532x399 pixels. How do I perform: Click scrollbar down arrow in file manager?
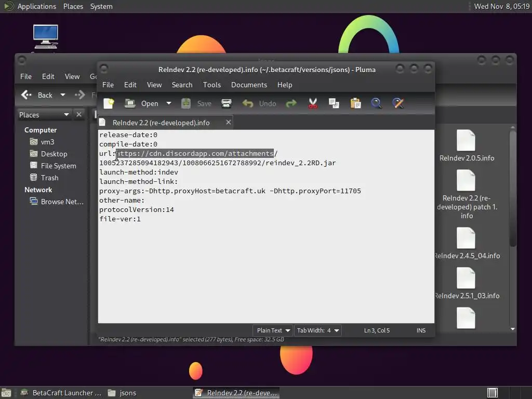(x=513, y=329)
